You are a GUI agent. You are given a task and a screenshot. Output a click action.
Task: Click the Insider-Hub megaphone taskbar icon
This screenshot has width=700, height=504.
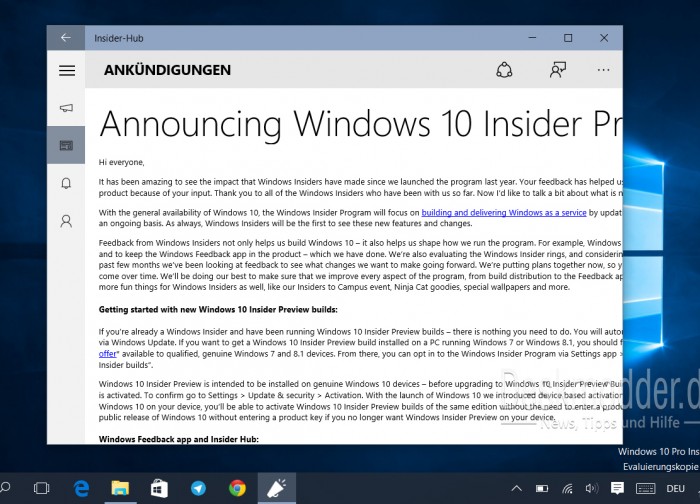click(277, 488)
